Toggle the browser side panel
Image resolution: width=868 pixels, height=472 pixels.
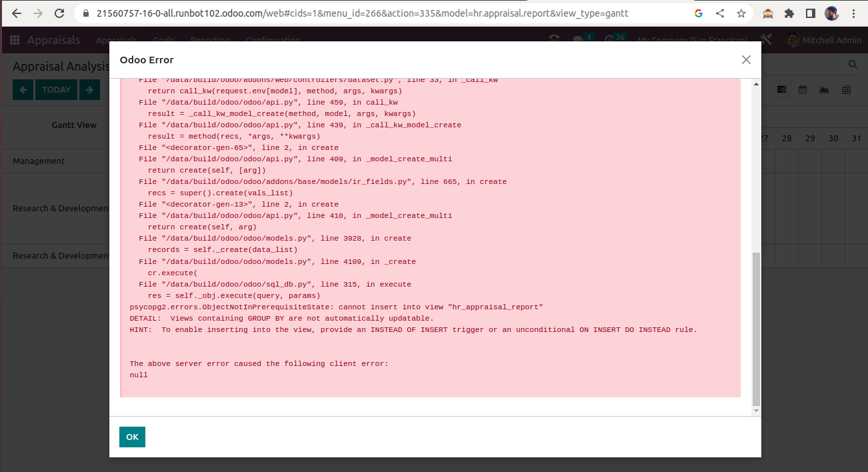810,13
